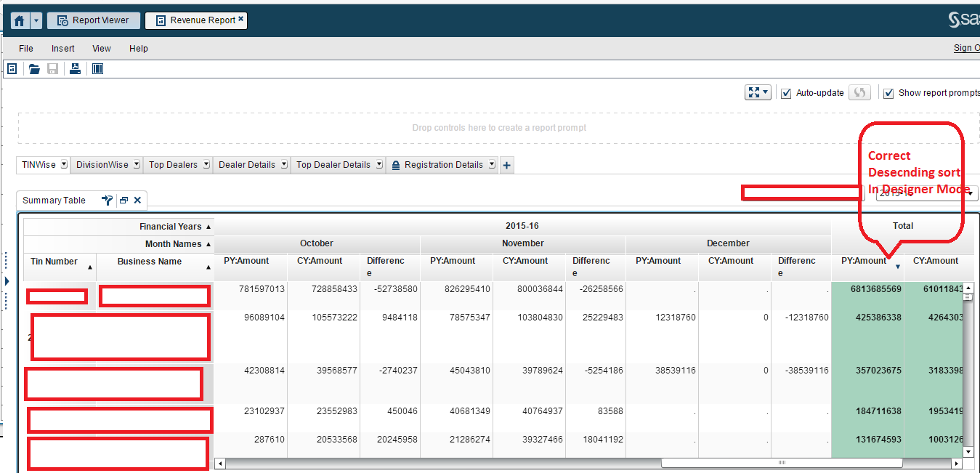Switch to the Top Dealers section tab

tap(172, 165)
